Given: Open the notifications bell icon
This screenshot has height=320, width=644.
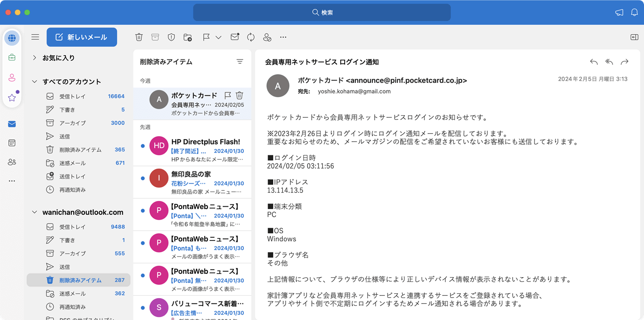Looking at the screenshot, I should (x=634, y=12).
